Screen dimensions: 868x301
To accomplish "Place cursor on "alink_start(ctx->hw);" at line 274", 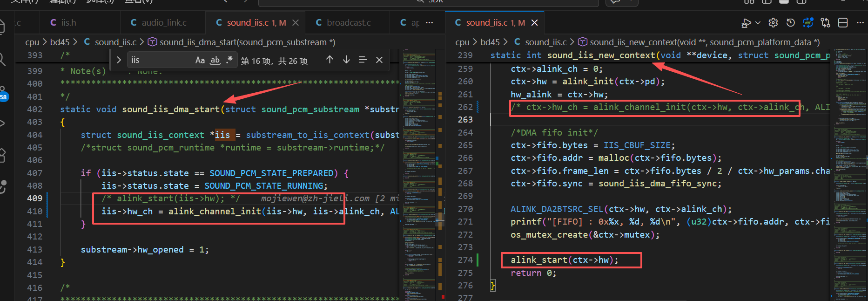I will pyautogui.click(x=565, y=260).
